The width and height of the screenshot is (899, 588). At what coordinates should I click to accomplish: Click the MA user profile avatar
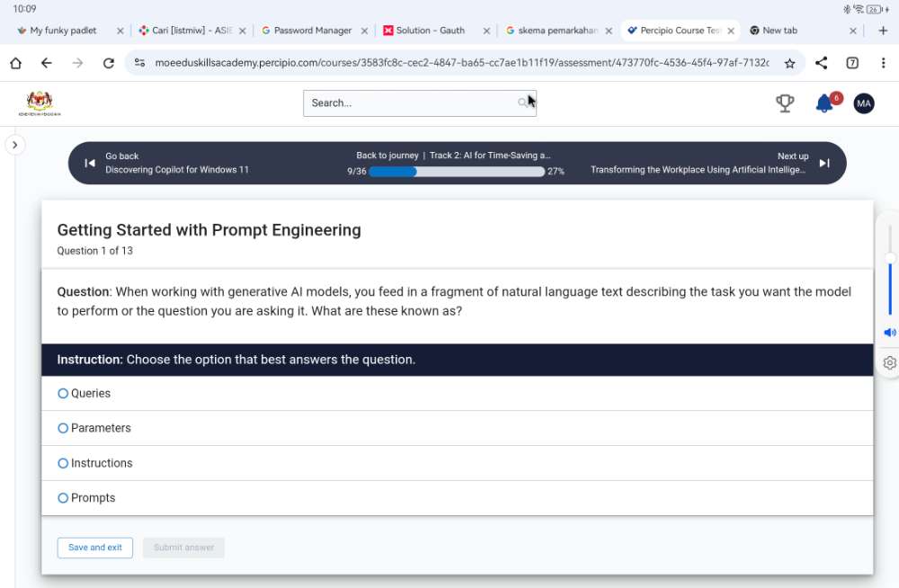(x=863, y=103)
